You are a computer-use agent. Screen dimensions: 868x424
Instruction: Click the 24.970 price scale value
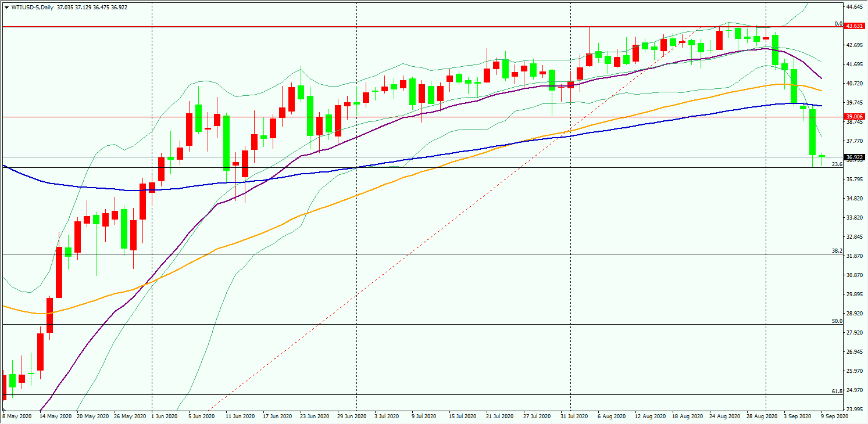855,390
